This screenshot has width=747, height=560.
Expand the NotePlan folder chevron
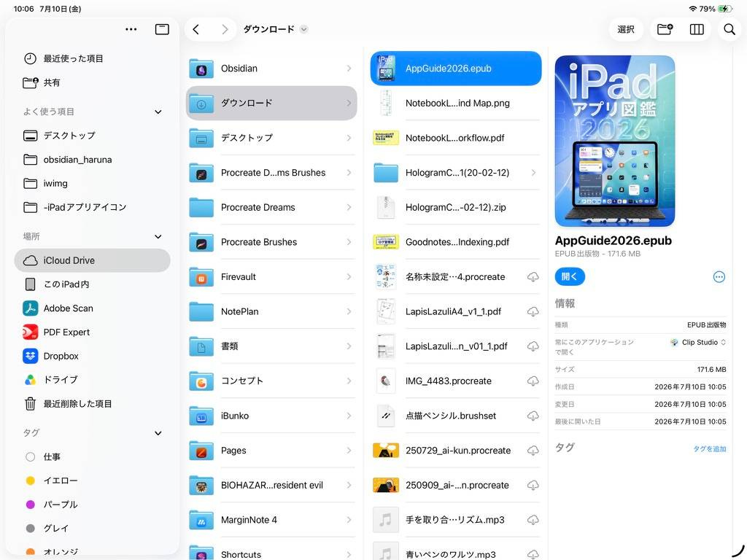(349, 311)
